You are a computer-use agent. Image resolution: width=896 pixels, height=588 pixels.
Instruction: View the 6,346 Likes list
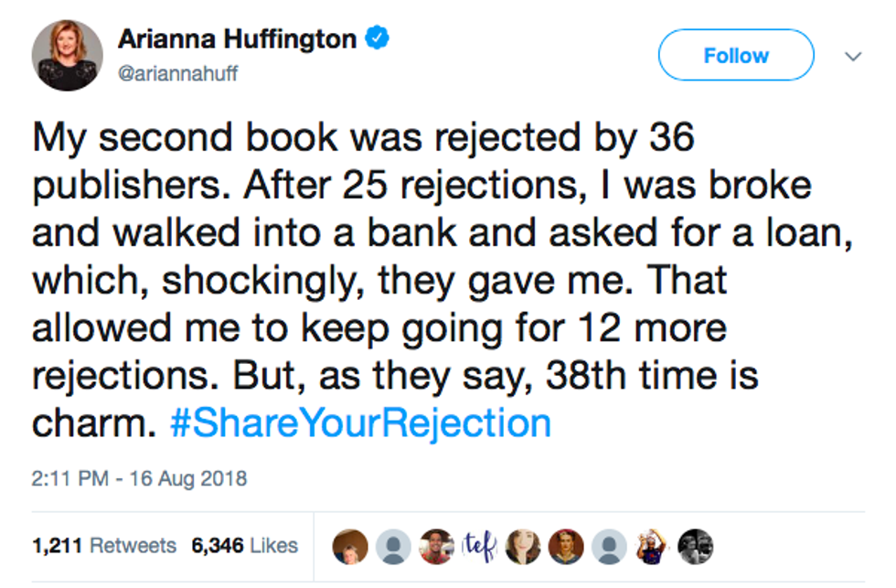pyautogui.click(x=244, y=546)
